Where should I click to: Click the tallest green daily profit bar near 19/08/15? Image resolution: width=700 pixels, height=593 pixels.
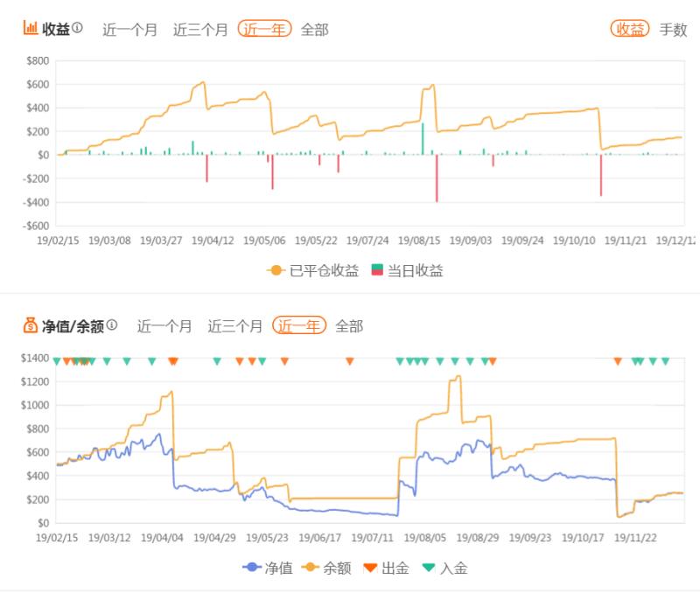tap(423, 139)
